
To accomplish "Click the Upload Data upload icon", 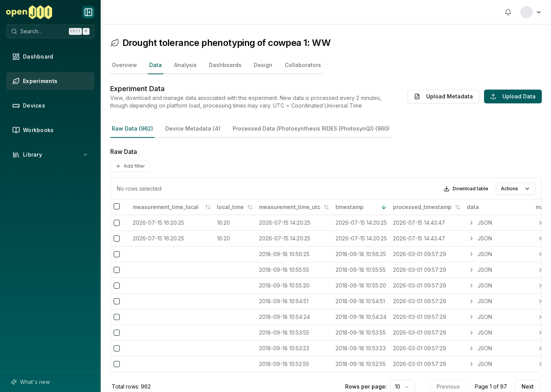I will pos(493,96).
